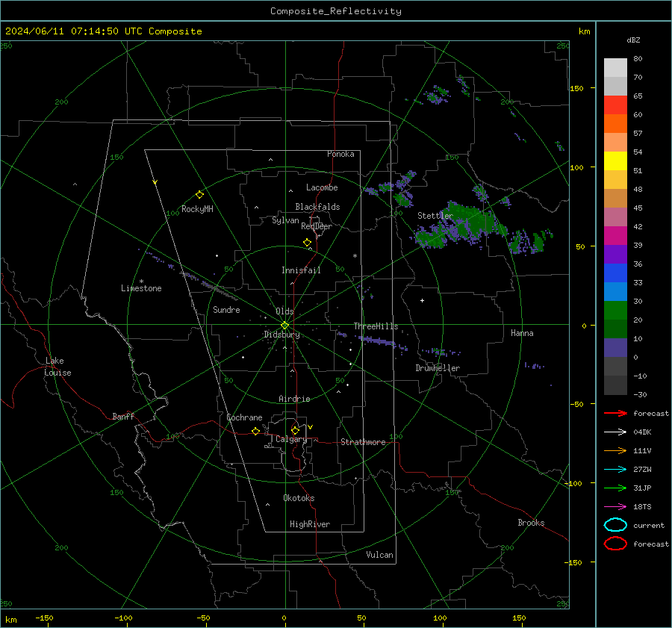672x628 pixels.
Task: Click the RedDeer city label
Action: [x=317, y=226]
